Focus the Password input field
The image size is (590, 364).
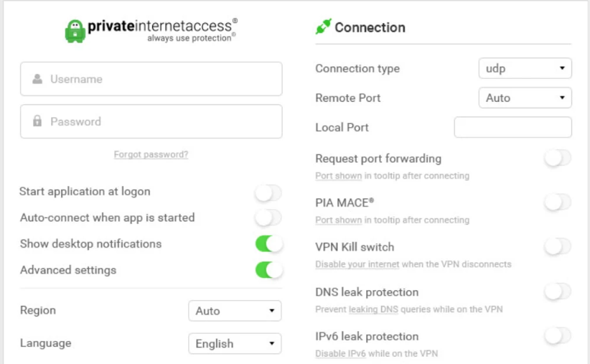[151, 121]
